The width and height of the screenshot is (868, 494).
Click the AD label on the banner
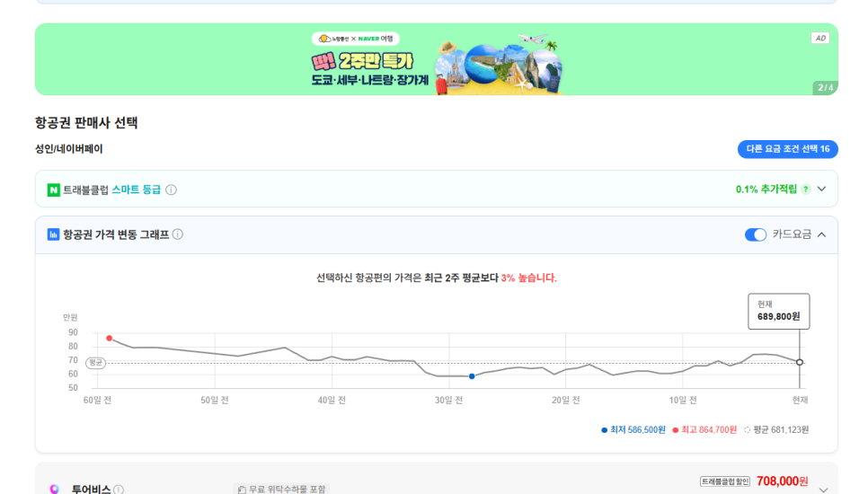(x=819, y=38)
